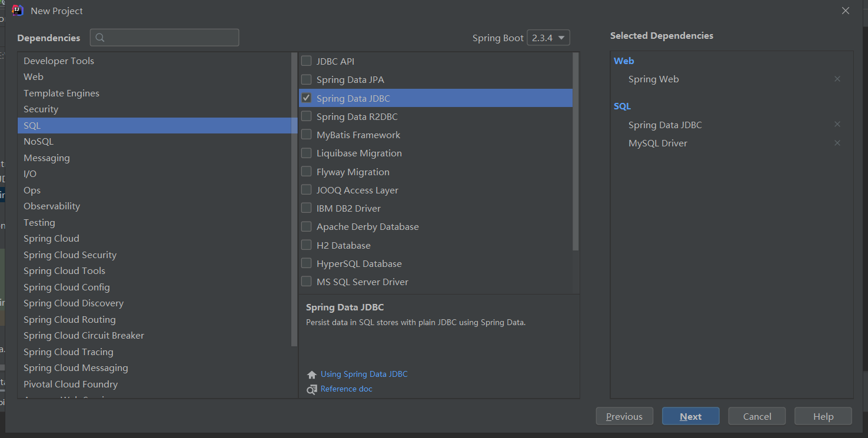Select Spring Cloud Tools category
The height and width of the screenshot is (438, 868).
coord(154,271)
